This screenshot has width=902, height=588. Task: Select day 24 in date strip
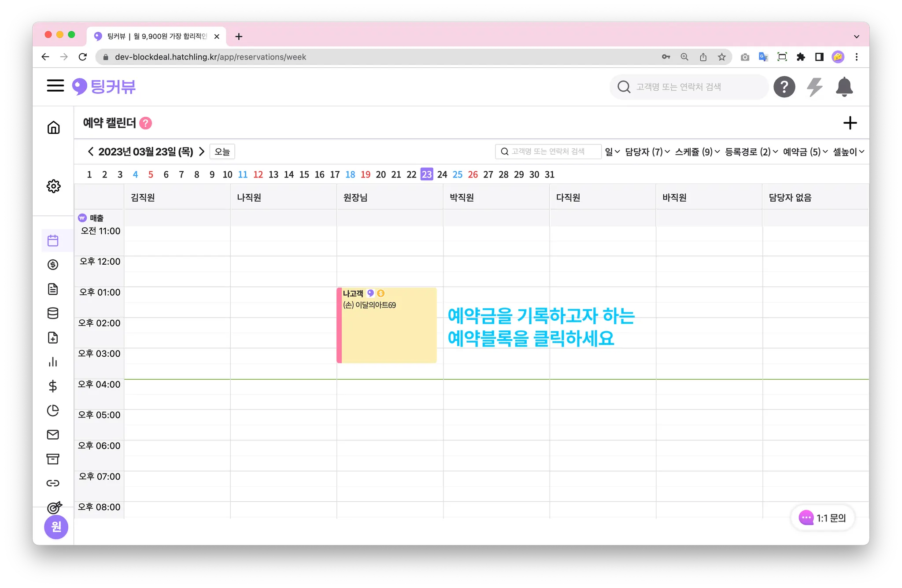tap(442, 174)
